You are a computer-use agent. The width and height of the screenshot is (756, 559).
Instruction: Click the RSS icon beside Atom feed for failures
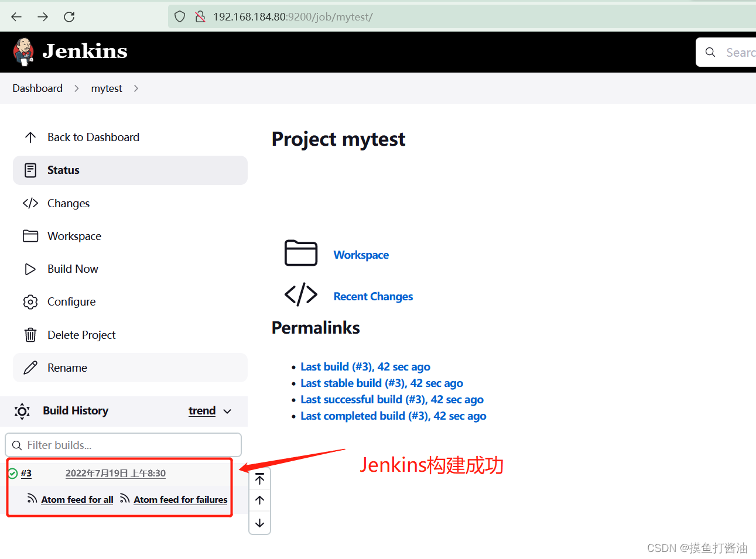[x=125, y=499]
